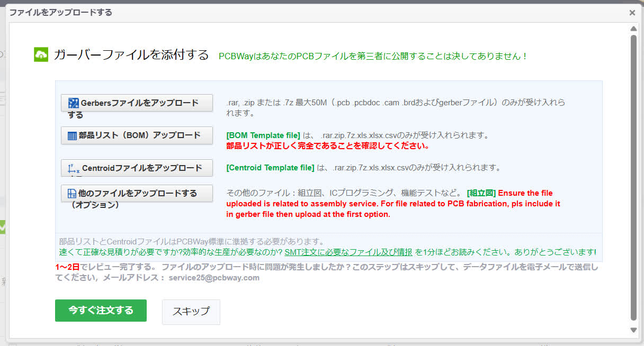Click the service25@pcbway.com email address
Screen dimensions: 644x346
click(214, 277)
